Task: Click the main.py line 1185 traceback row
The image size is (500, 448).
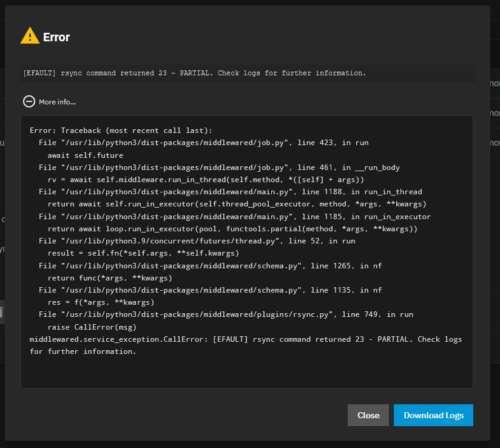Action: (235, 217)
